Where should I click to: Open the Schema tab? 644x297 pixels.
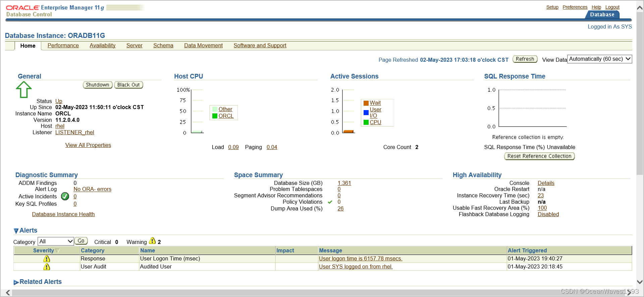(163, 46)
